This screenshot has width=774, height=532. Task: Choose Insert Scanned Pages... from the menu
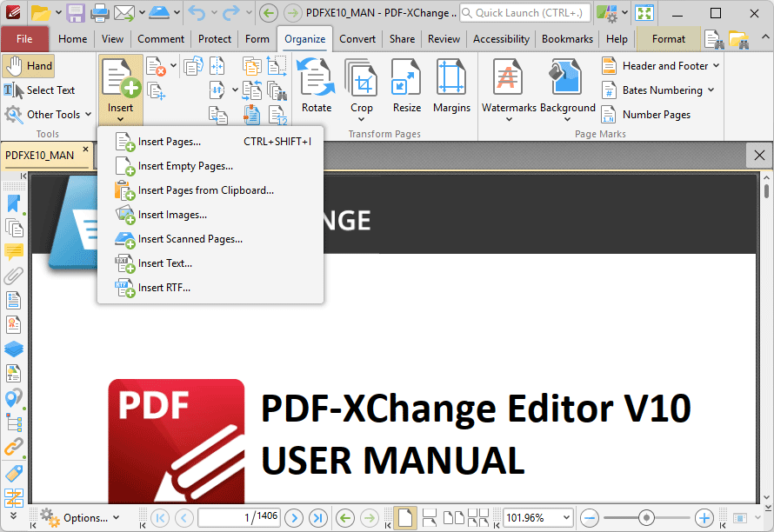click(210, 239)
